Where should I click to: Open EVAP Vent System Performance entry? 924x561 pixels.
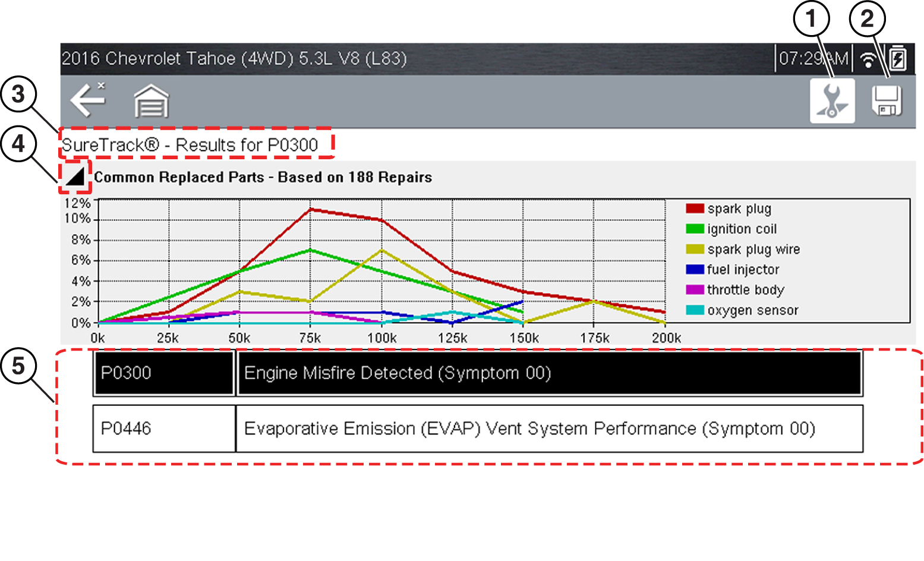(548, 428)
